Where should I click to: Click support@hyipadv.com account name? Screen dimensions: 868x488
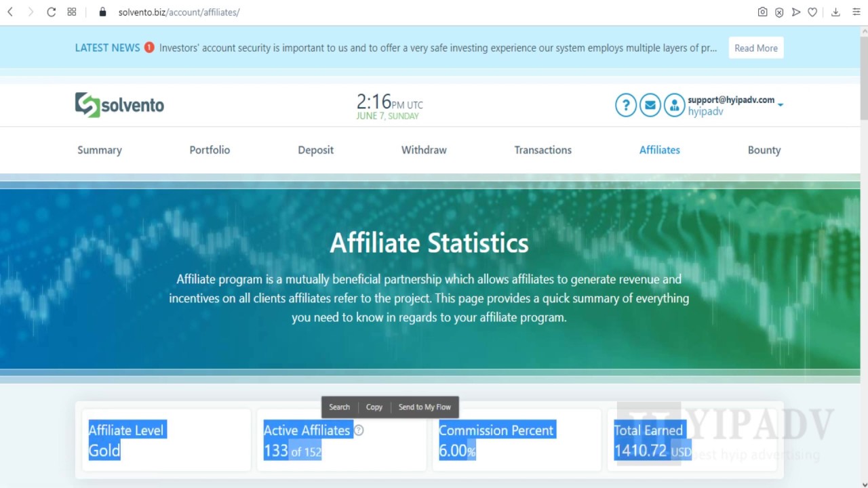coord(731,100)
